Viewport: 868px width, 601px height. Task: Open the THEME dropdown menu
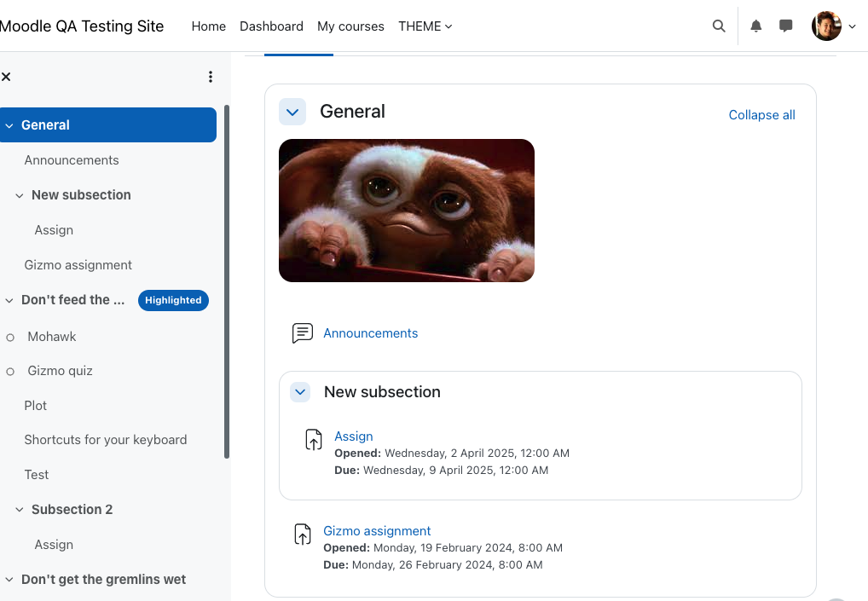(425, 26)
